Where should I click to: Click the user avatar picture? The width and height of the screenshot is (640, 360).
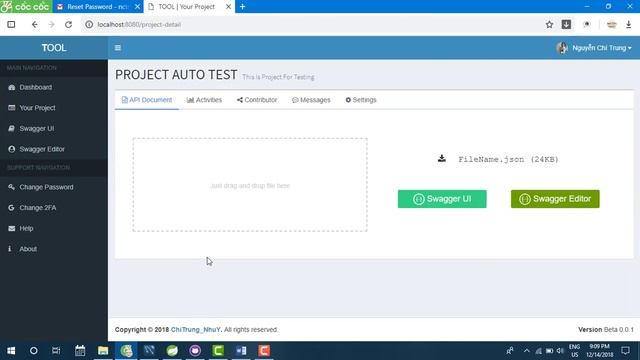tap(562, 48)
